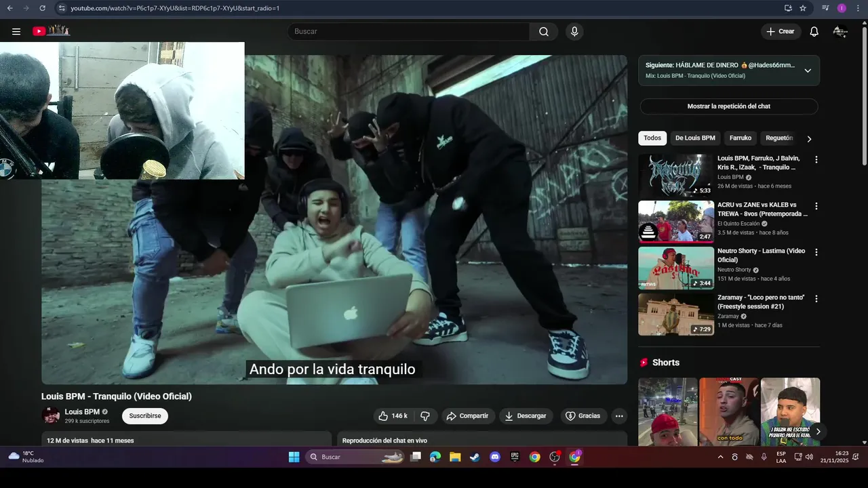Open Steam from the taskbar
Screen dimensions: 868x488
click(x=475, y=457)
